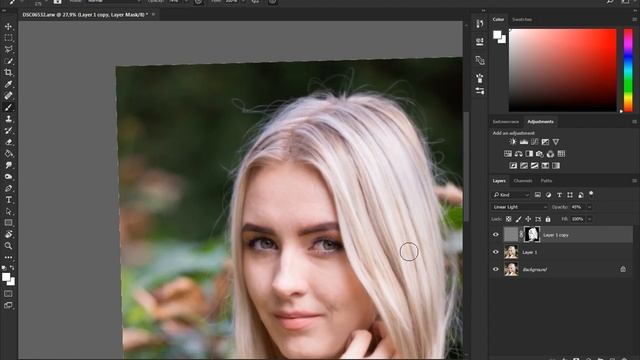The width and height of the screenshot is (640, 360).
Task: Toggle Quick Mask mode in toolbar
Action: pyautogui.click(x=8, y=293)
